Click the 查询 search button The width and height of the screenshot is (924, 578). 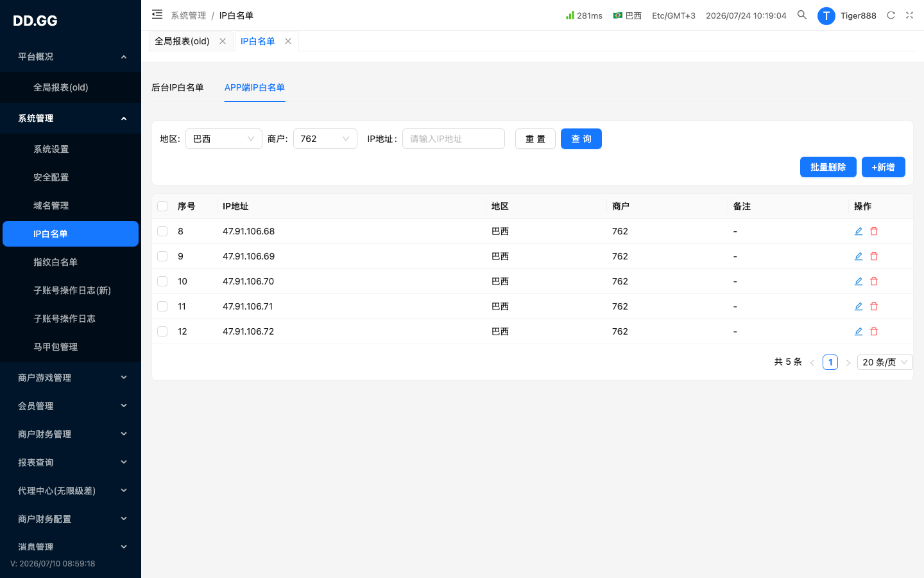click(581, 139)
